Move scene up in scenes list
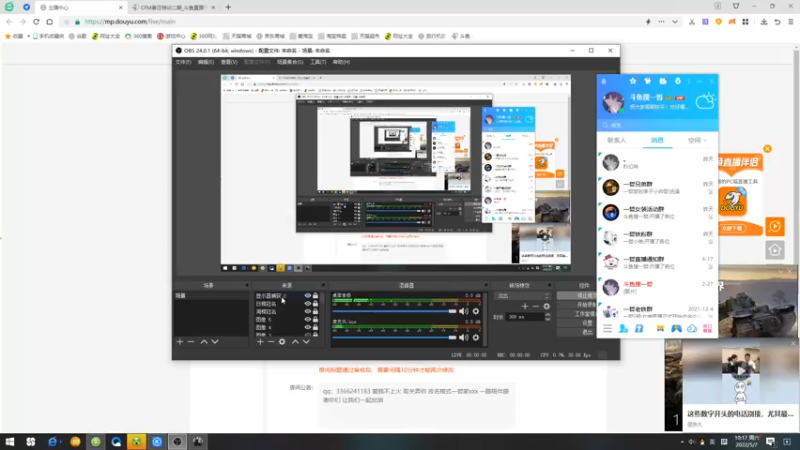 pyautogui.click(x=204, y=341)
